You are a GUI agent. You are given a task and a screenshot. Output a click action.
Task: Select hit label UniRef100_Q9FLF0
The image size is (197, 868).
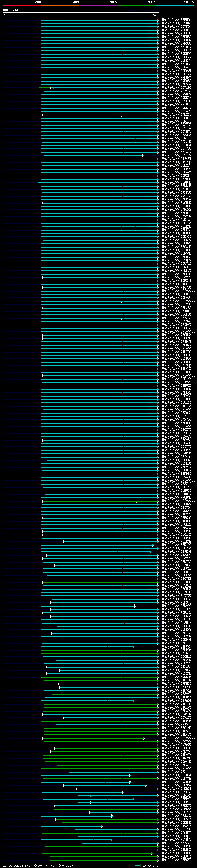click(176, 50)
